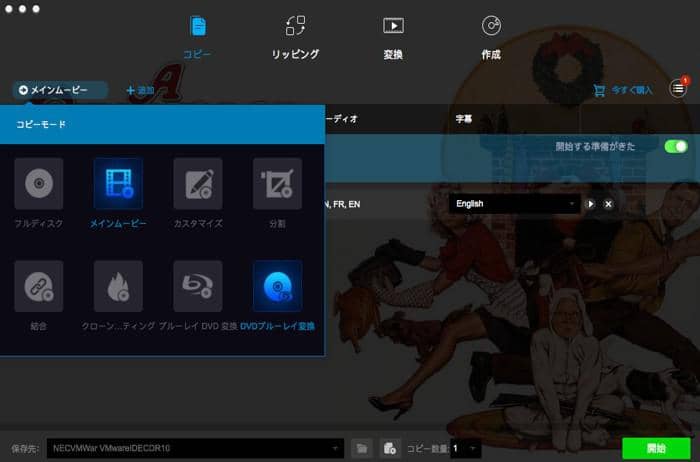The width and height of the screenshot is (700, 462).
Task: Remove the title with the X button
Action: click(608, 204)
